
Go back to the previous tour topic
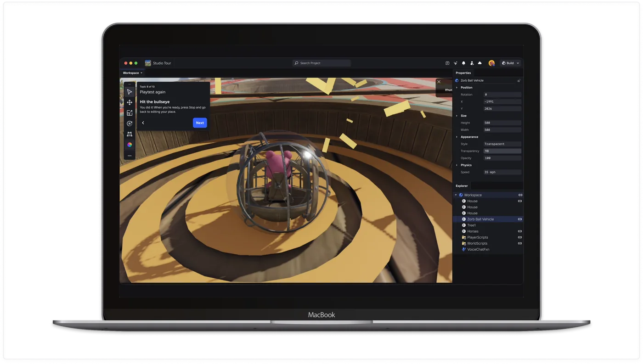(x=143, y=123)
